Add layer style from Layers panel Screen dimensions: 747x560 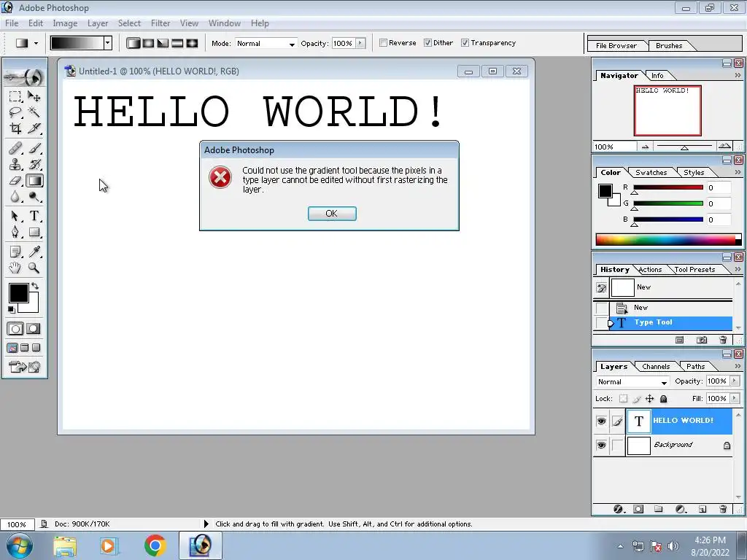[619, 509]
